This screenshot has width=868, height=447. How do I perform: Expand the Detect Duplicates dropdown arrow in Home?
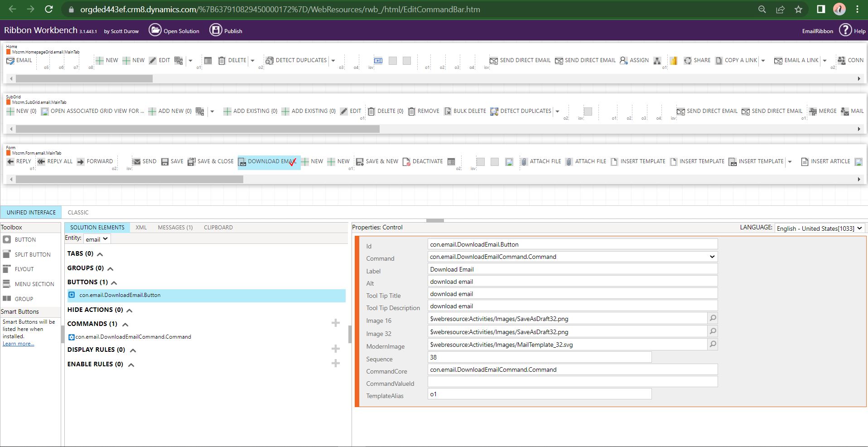pyautogui.click(x=333, y=61)
